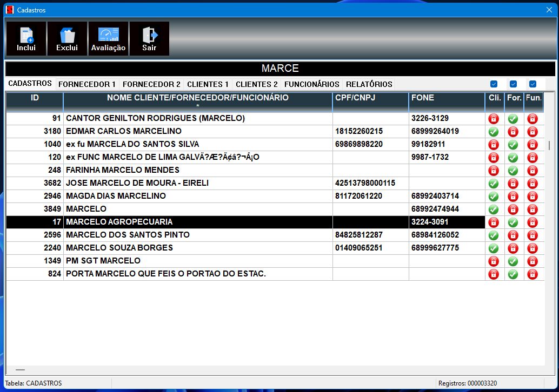
Task: Toggle Cli. check icon for MARCELO DOS SANTOS PINTO
Action: point(494,235)
